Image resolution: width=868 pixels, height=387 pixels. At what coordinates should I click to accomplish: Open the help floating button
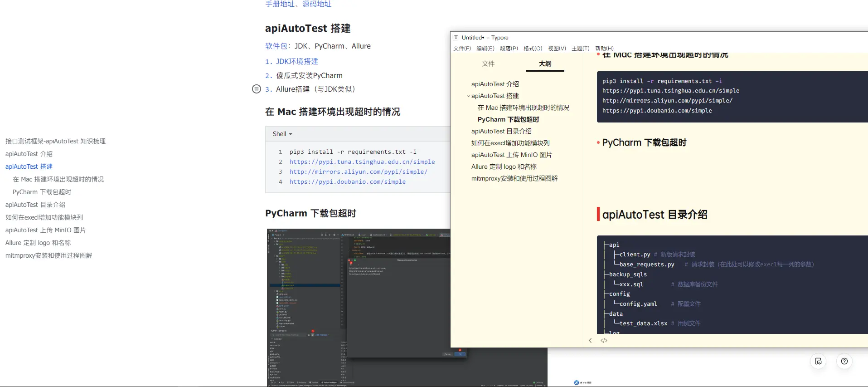[844, 361]
